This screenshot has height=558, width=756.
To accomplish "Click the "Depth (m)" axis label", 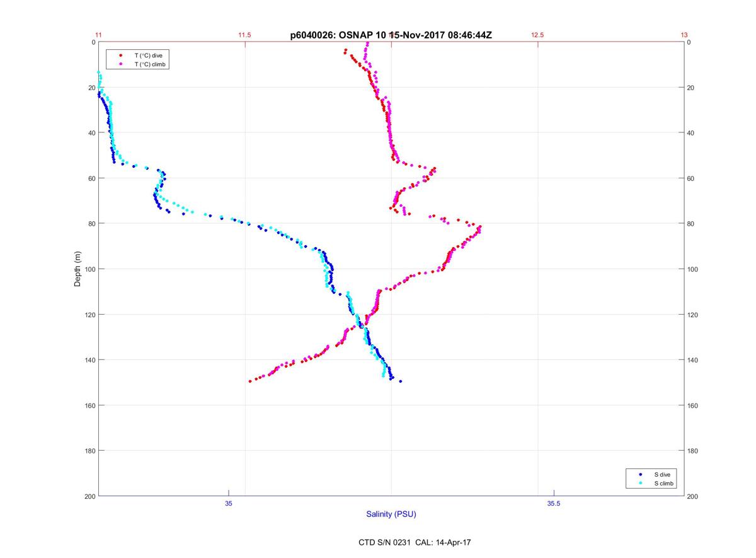I will [77, 269].
